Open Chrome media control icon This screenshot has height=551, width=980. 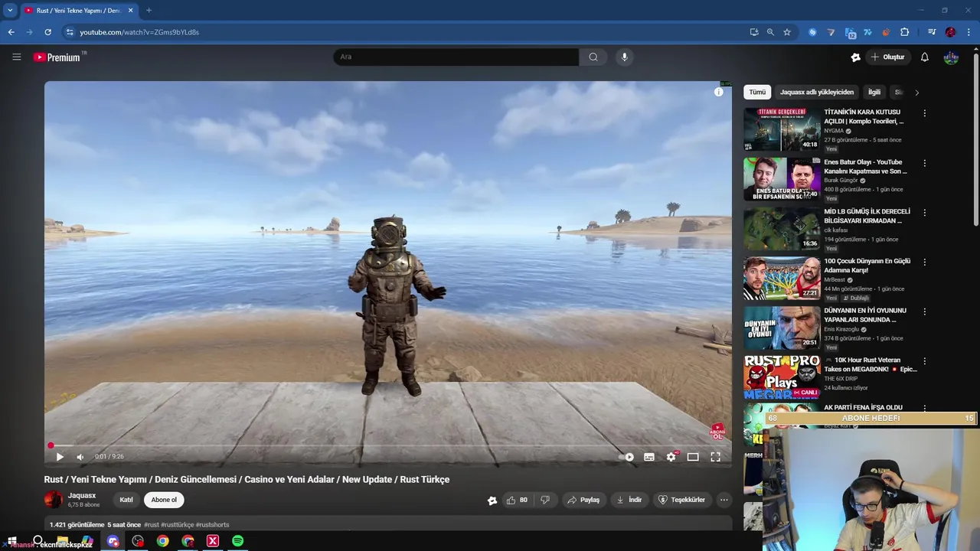click(932, 32)
